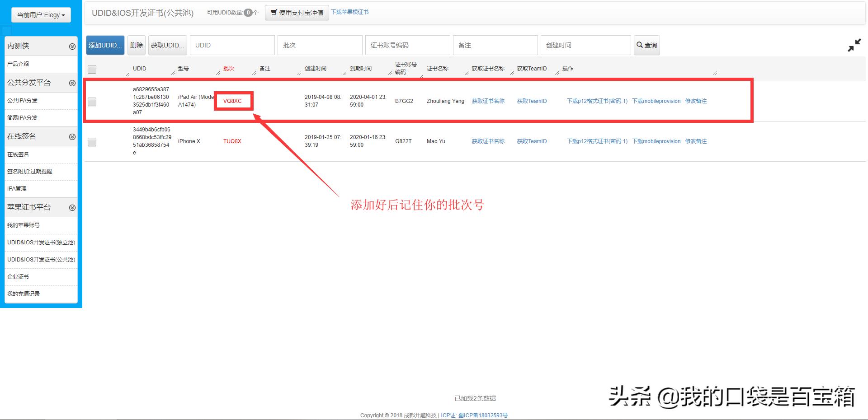The width and height of the screenshot is (868, 420).
Task: Open the 下载苹果根证书 link
Action: tap(350, 12)
